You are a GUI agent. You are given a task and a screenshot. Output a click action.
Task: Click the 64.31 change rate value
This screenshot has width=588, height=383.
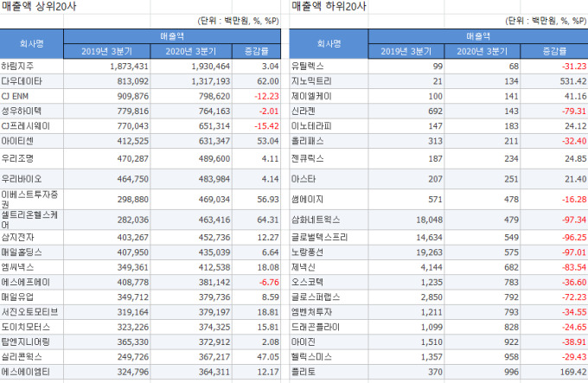click(268, 220)
